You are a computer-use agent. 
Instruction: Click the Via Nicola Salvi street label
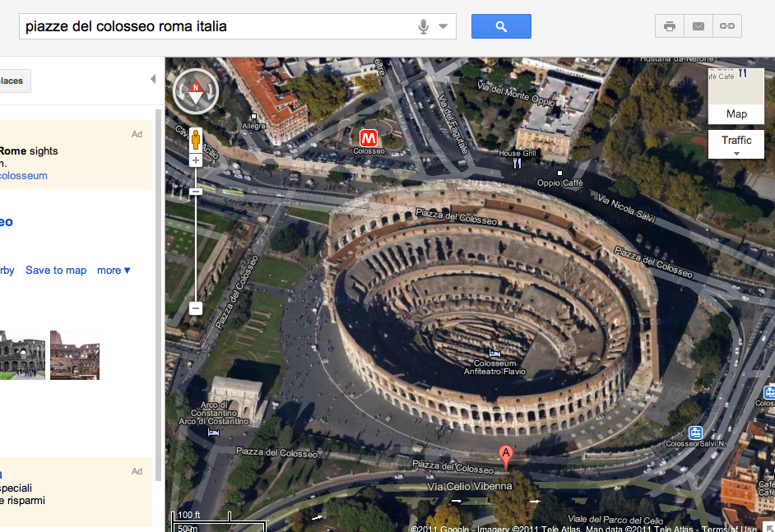[x=626, y=208]
